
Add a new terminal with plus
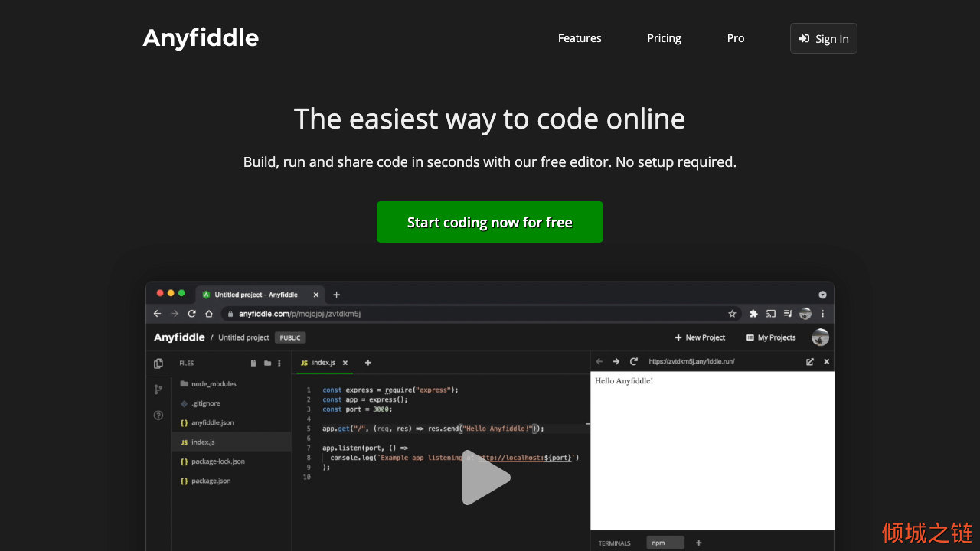pos(698,543)
